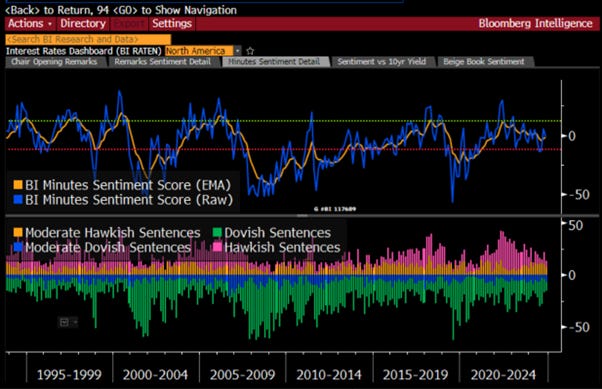Click the favorite star icon

250,51
